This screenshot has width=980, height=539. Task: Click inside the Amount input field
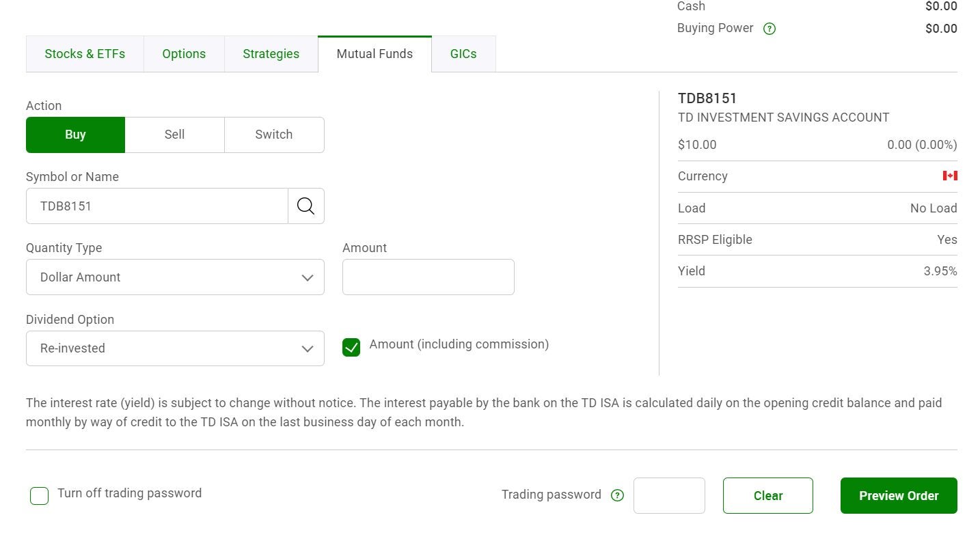coord(428,277)
